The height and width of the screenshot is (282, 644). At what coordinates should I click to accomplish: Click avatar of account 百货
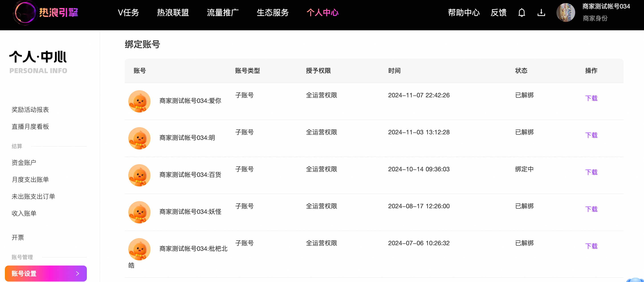coord(139,175)
